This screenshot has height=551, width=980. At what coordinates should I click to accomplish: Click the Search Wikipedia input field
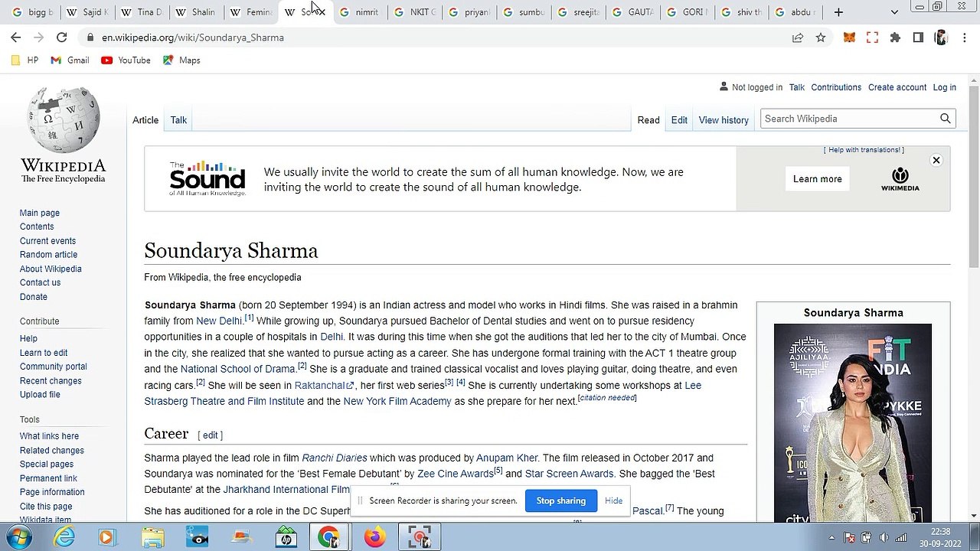pos(848,119)
